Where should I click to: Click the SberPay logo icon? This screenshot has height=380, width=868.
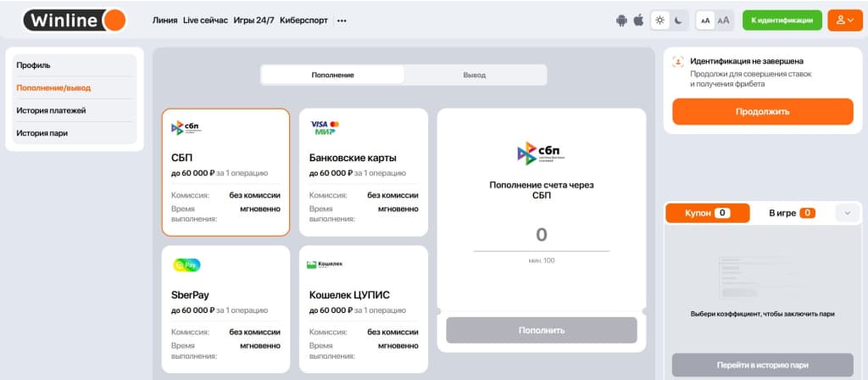186,265
